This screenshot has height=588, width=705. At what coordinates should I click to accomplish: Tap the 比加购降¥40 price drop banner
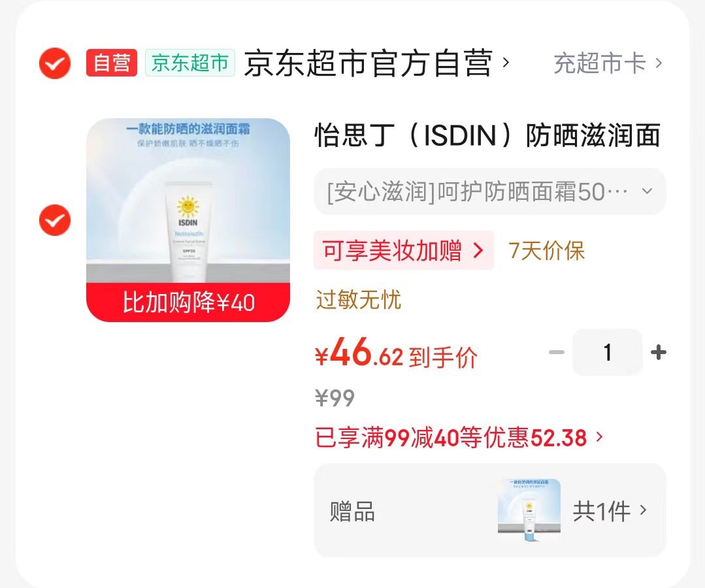click(x=188, y=302)
